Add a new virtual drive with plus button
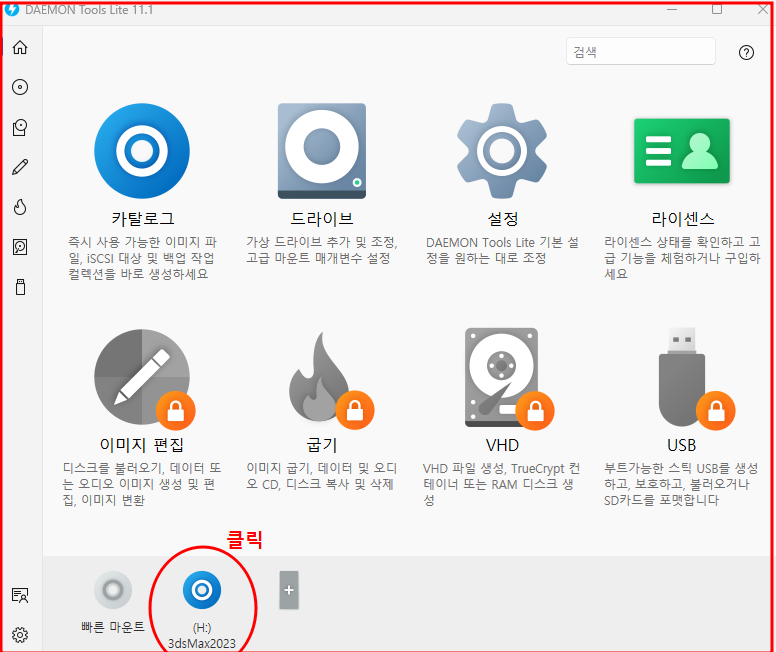 289,590
